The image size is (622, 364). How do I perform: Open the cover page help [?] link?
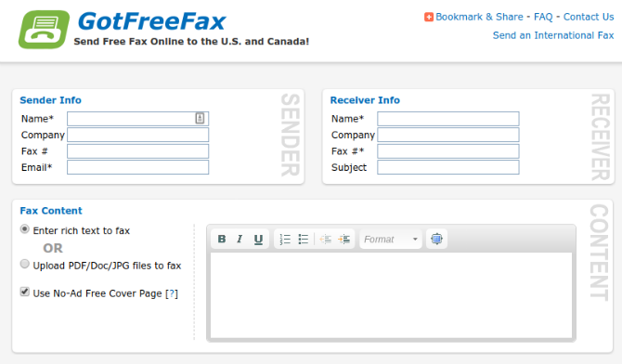172,293
